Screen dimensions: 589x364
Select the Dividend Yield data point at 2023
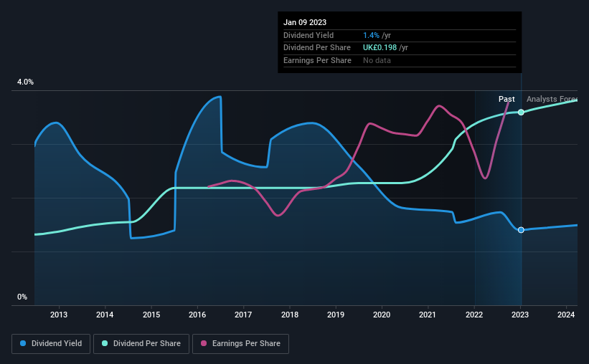521,230
